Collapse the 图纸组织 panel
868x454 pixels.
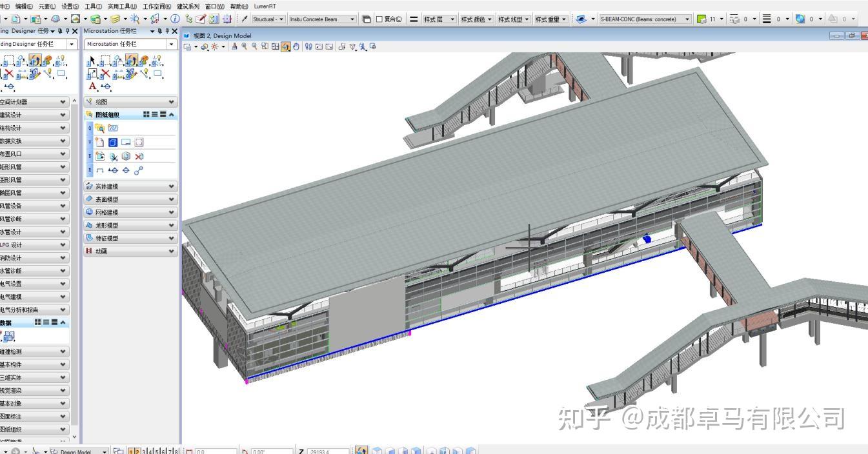tap(172, 114)
